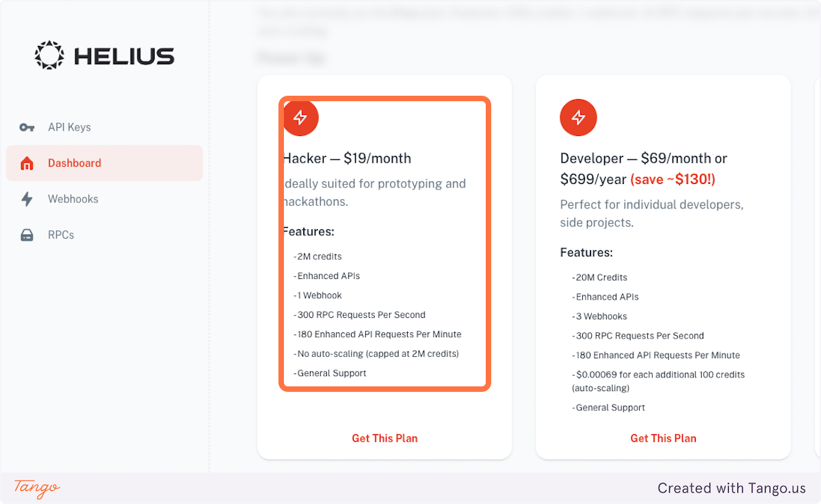Click the lock icon next to RPCs
The height and width of the screenshot is (504, 821).
pyautogui.click(x=26, y=235)
